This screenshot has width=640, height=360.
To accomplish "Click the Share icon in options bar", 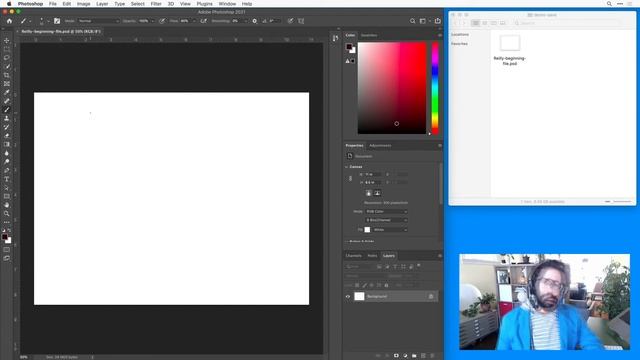I will click(x=438, y=21).
